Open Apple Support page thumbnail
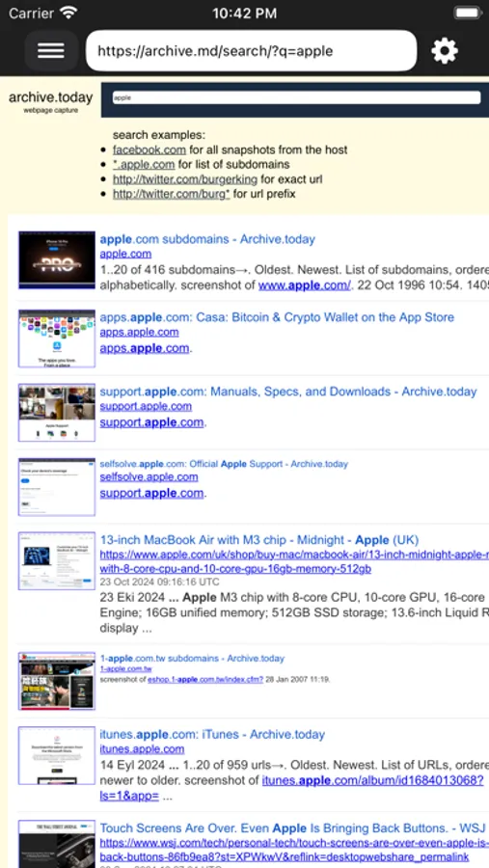The width and height of the screenshot is (489, 868). (57, 413)
